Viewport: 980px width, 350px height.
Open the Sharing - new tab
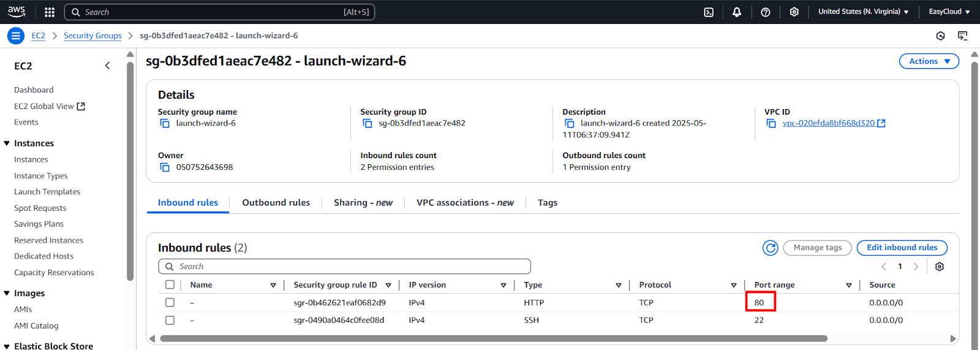pos(363,203)
